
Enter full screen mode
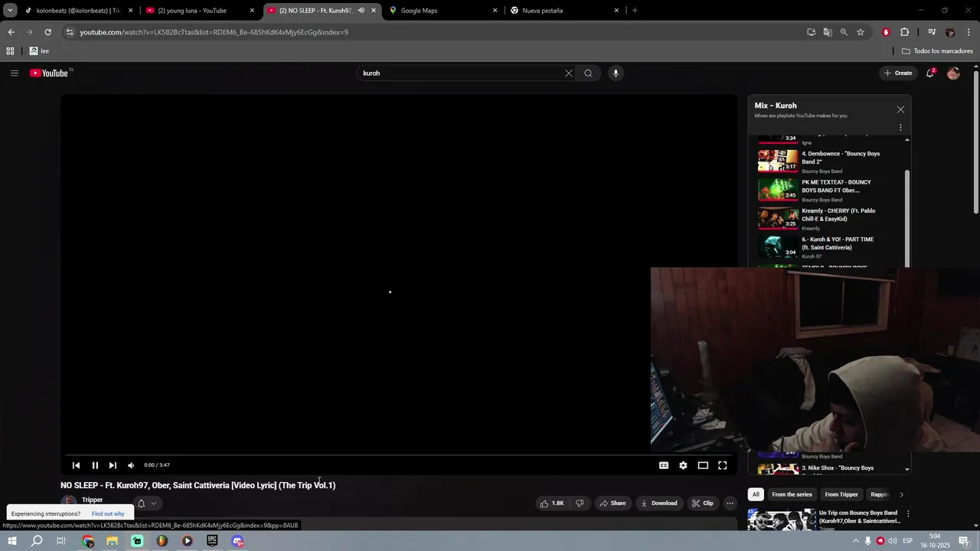722,465
